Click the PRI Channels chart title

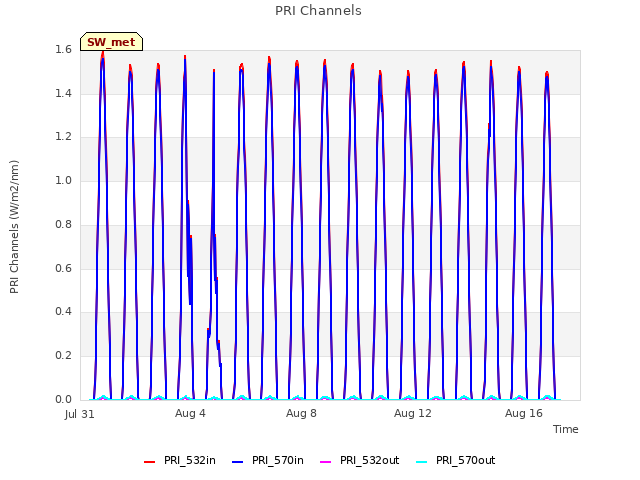tap(318, 11)
